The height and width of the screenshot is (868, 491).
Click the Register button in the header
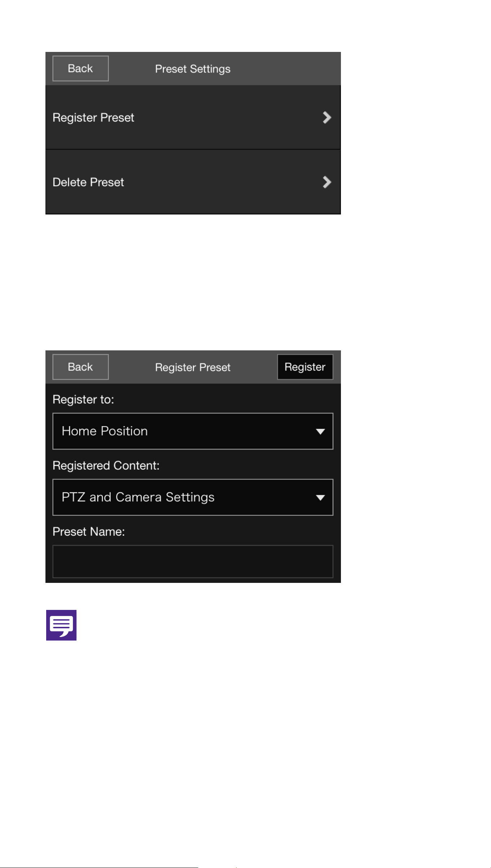coord(305,367)
